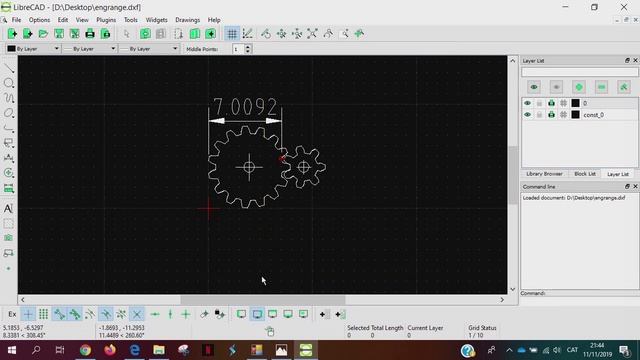
Task: Open the File menu
Action: [16, 20]
